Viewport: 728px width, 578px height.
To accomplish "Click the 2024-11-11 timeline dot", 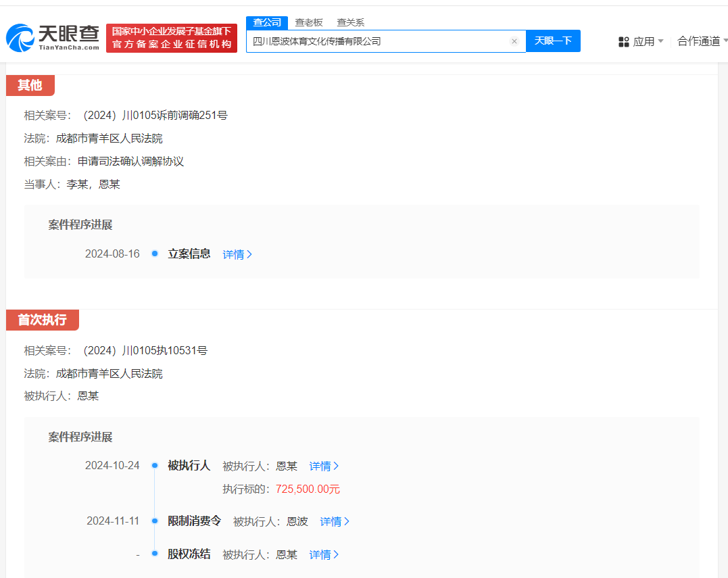I will tap(155, 521).
